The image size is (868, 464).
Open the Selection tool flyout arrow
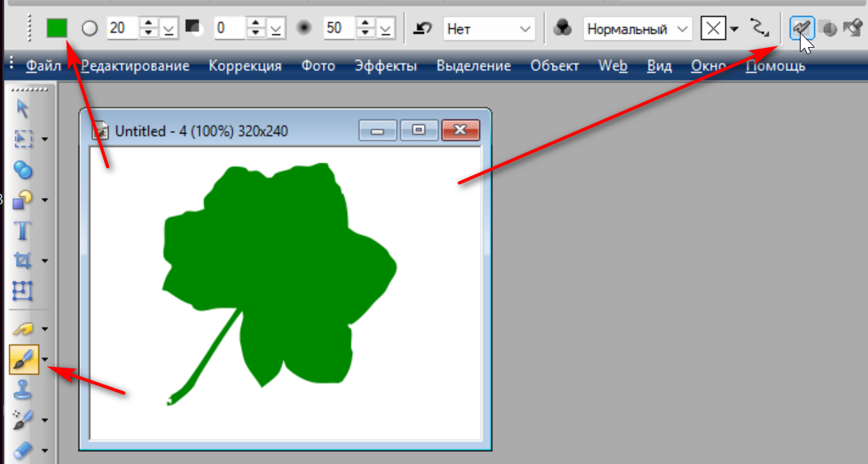(45, 140)
